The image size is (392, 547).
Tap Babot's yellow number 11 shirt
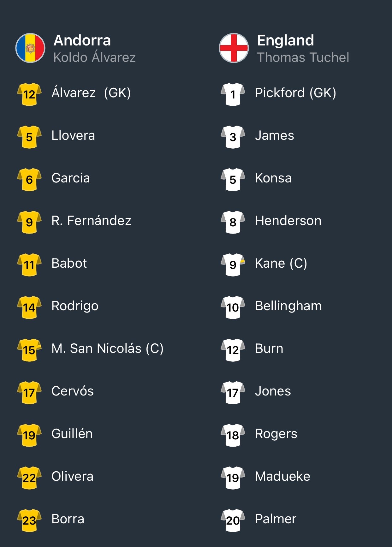[29, 265]
